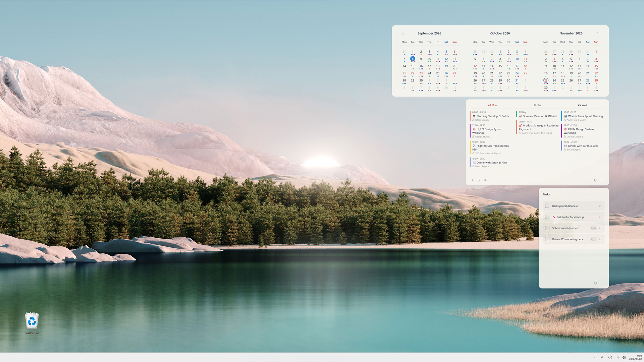The height and width of the screenshot is (362, 644).
Task: Complete the Review Q3 marketing deck task
Action: pos(547,239)
